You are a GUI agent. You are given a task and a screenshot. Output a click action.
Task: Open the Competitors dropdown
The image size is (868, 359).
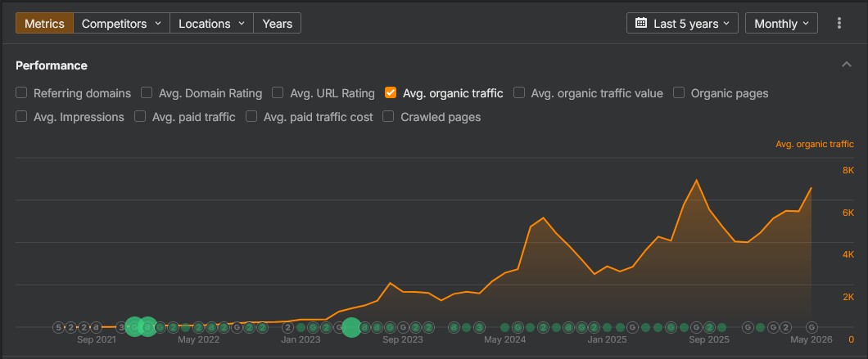tap(121, 23)
